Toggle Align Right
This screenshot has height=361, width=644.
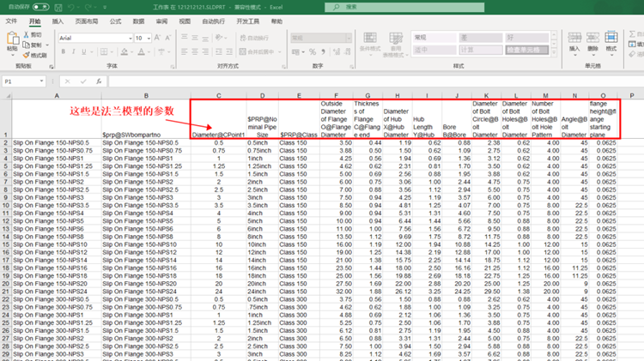[x=205, y=51]
